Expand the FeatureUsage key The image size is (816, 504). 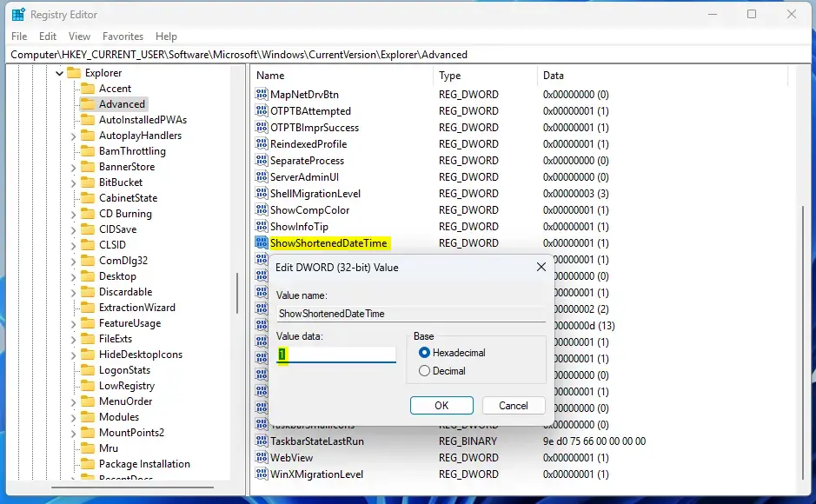click(73, 324)
